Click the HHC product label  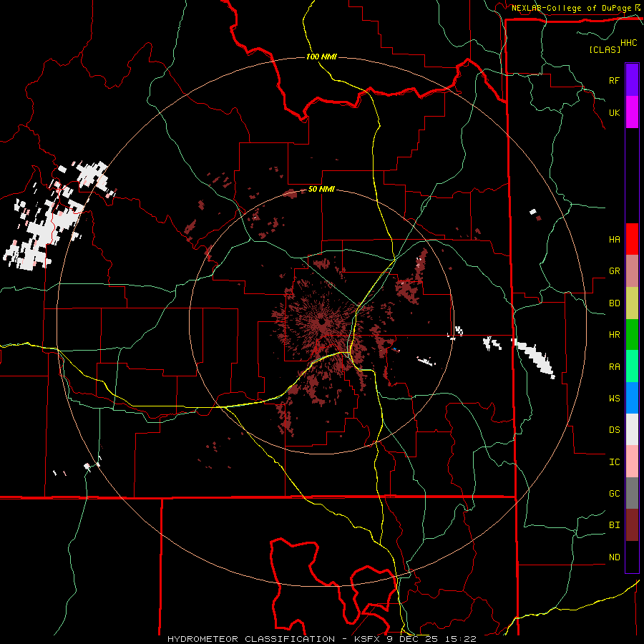coord(629,43)
